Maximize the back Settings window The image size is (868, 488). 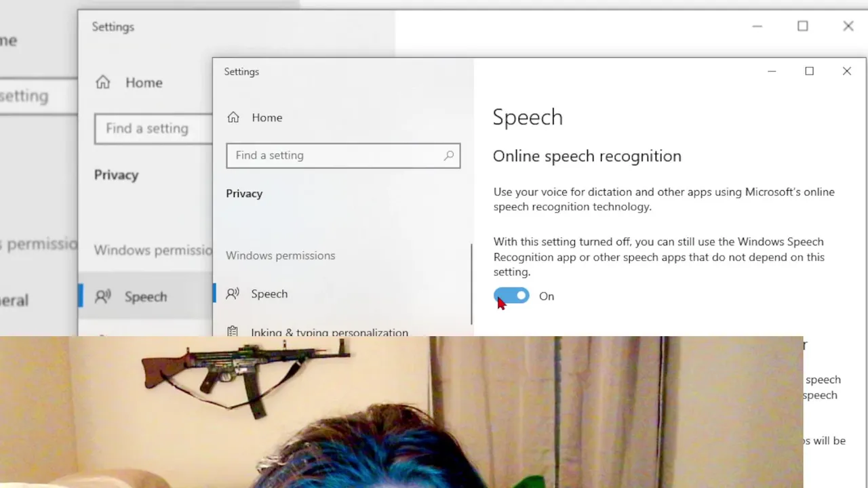coord(803,26)
